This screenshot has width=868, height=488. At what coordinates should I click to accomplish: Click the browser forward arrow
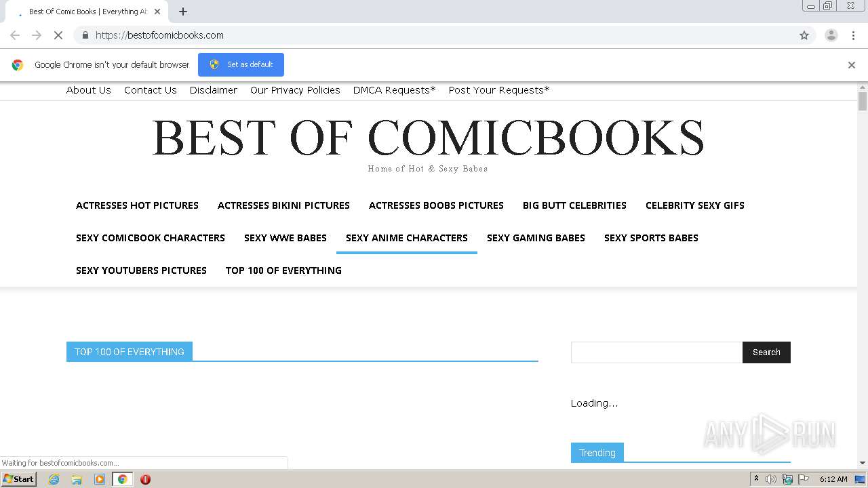pyautogui.click(x=37, y=35)
